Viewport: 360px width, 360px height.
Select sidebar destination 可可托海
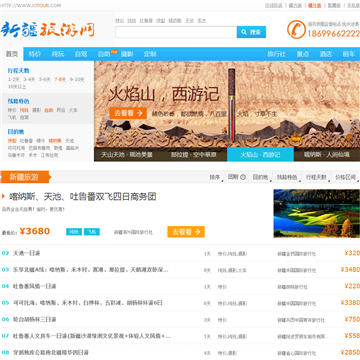pos(17,148)
